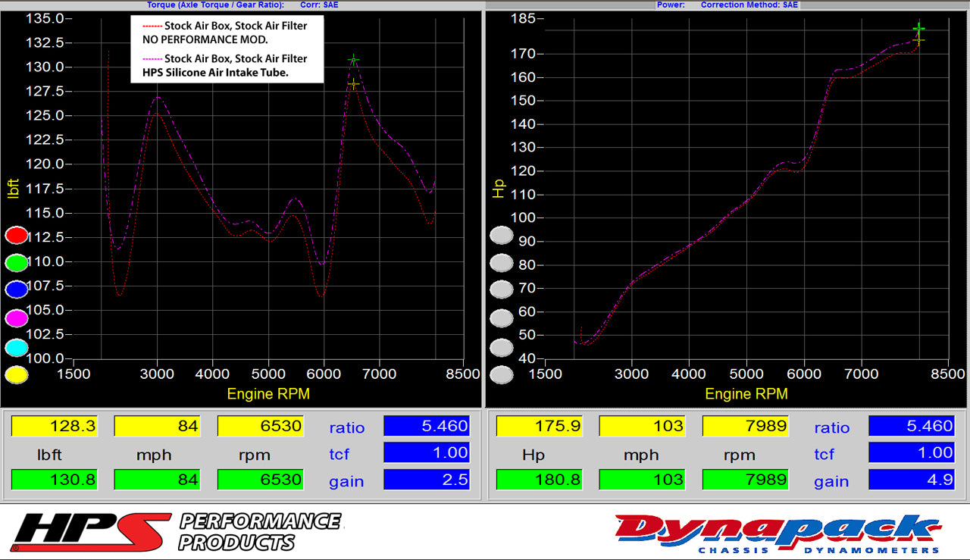970x560 pixels.
Task: Toggle the third gray channel button on power chart
Action: (x=501, y=289)
